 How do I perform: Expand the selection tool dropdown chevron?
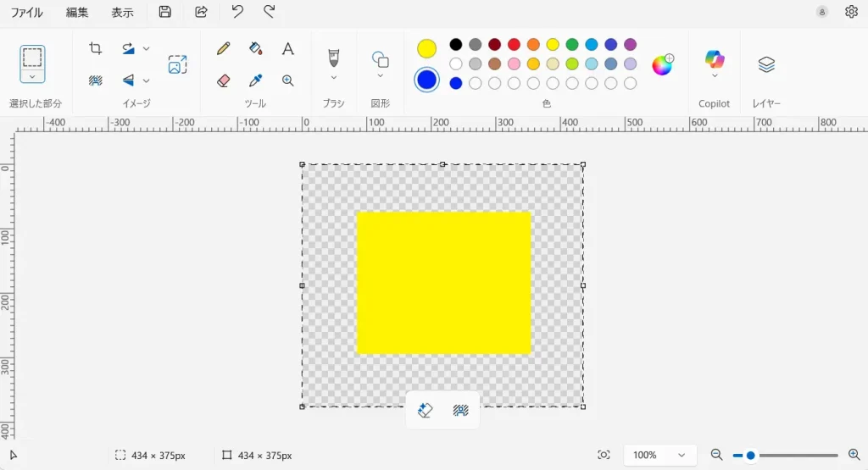coord(32,76)
